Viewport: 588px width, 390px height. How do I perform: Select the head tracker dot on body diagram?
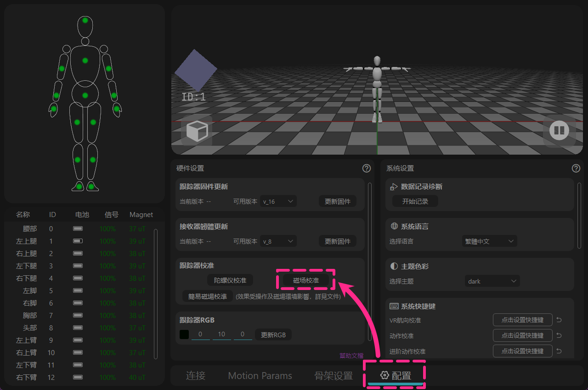(x=85, y=21)
